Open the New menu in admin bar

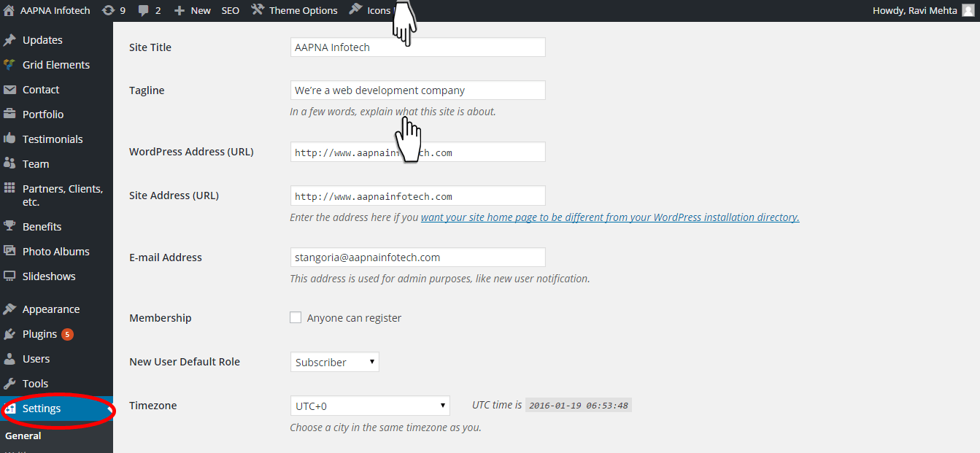(201, 10)
